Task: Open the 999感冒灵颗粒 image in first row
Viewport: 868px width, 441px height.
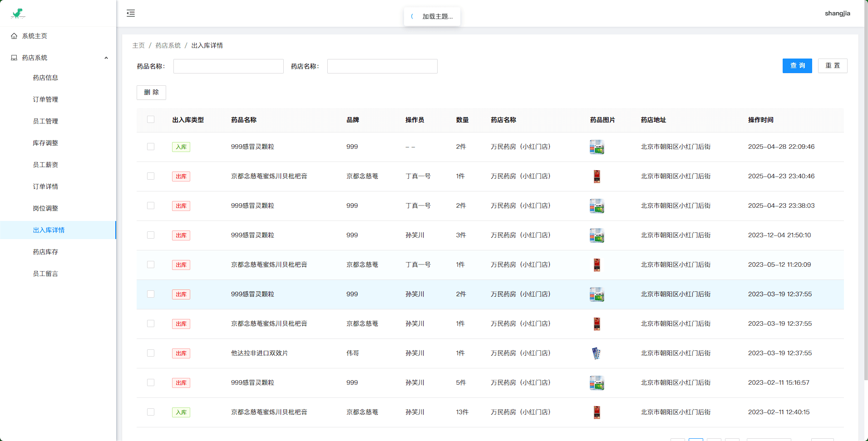Action: (x=597, y=147)
